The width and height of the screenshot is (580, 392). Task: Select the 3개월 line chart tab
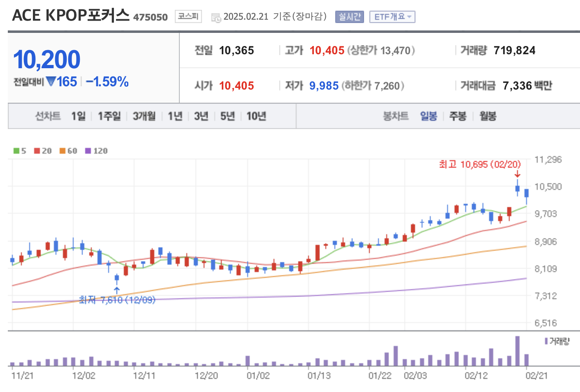[144, 116]
